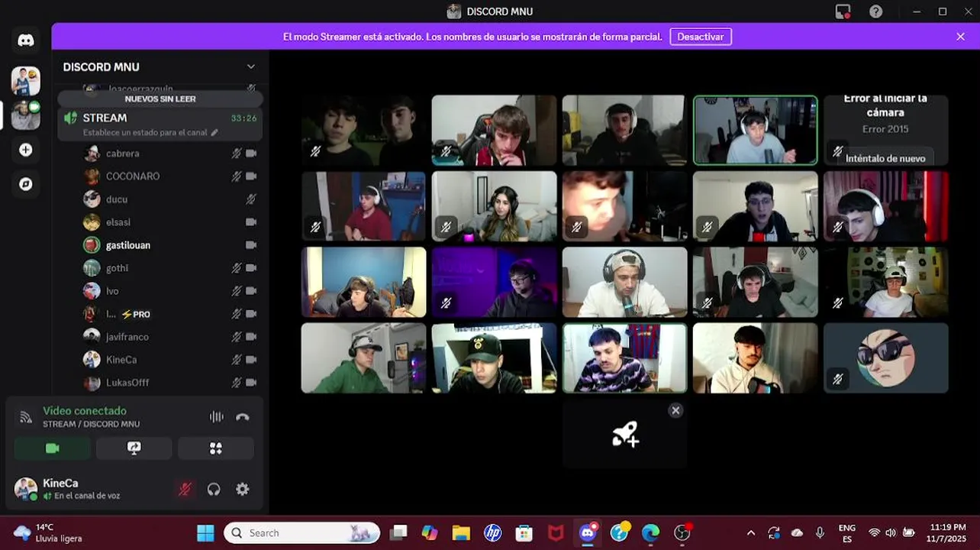Open Discord direct messages home icon
Image resolution: width=980 pixels, height=550 pixels.
(x=26, y=40)
